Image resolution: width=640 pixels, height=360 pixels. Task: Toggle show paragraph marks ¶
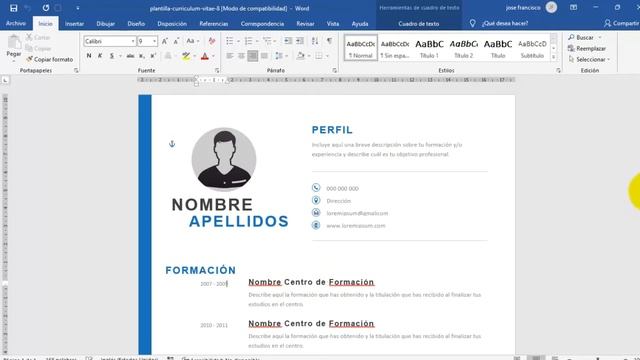[x=329, y=41]
